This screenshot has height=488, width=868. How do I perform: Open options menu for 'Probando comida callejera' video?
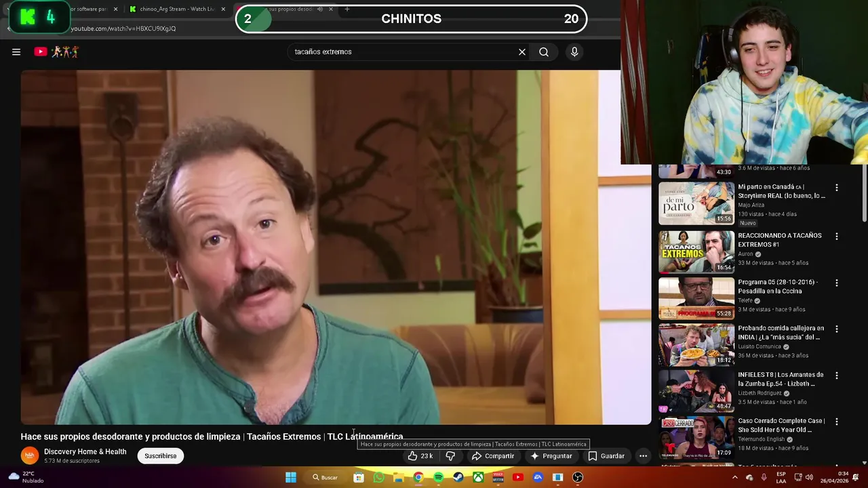[x=836, y=329]
